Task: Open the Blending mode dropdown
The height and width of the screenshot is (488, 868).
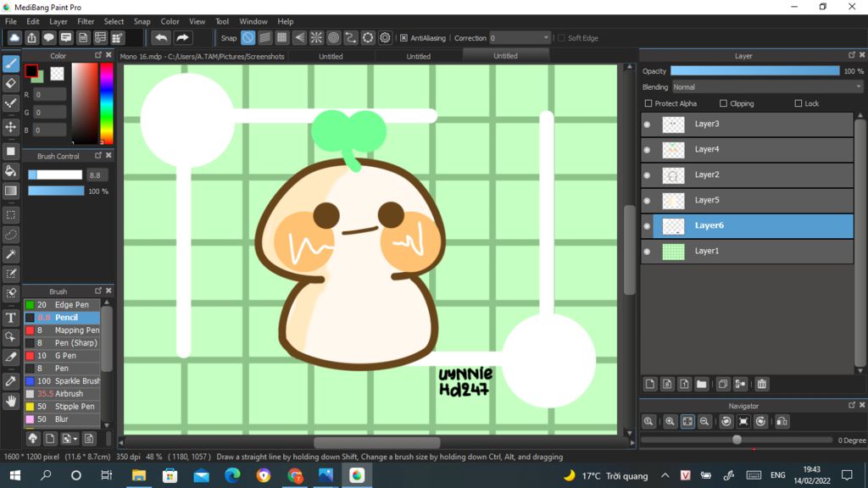Action: [767, 87]
